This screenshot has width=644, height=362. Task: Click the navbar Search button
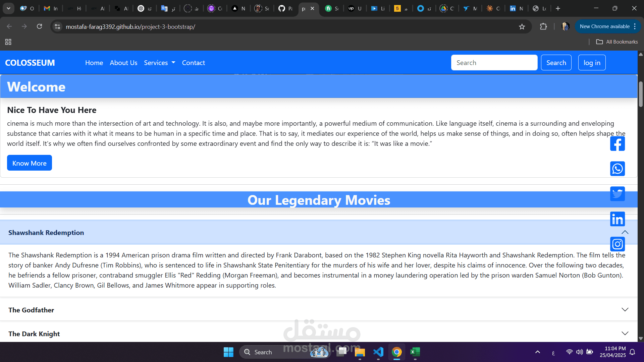point(556,63)
